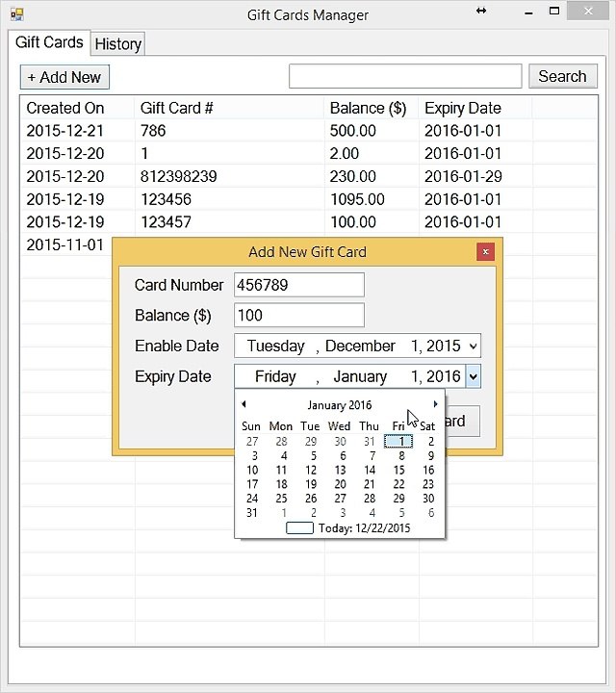Pick January 29 in the calendar
The width and height of the screenshot is (616, 693).
tap(399, 499)
